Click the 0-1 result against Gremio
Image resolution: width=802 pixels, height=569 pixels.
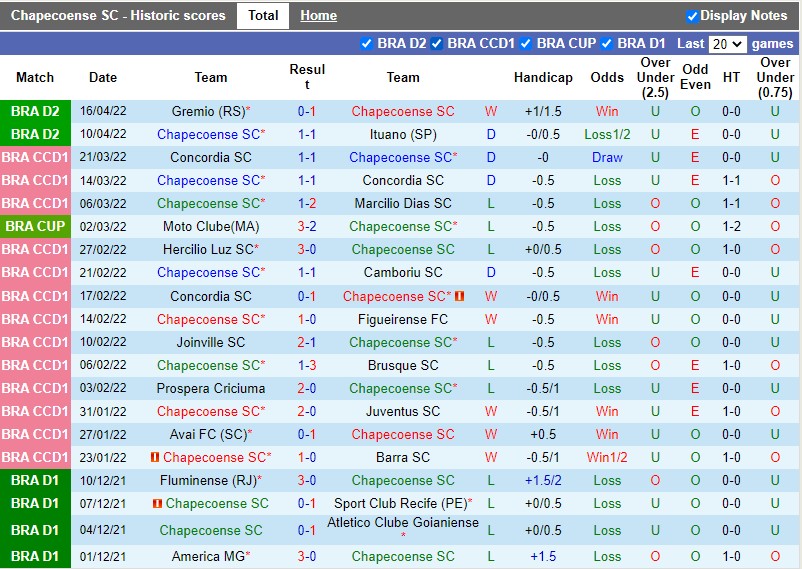[307, 112]
